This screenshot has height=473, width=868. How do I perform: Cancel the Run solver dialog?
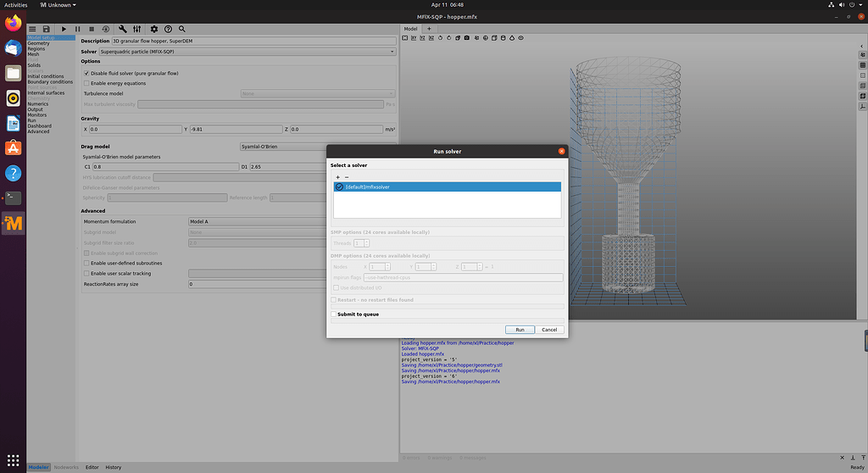point(548,330)
